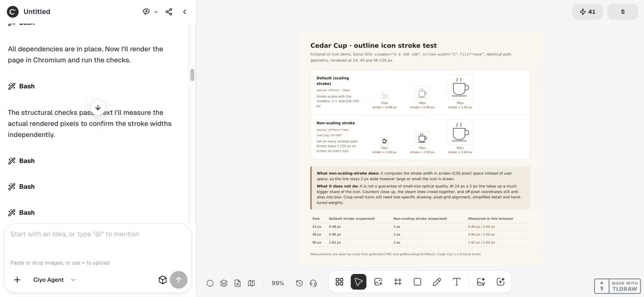Open the Ciyo Agent selector dropdown

[x=54, y=280]
